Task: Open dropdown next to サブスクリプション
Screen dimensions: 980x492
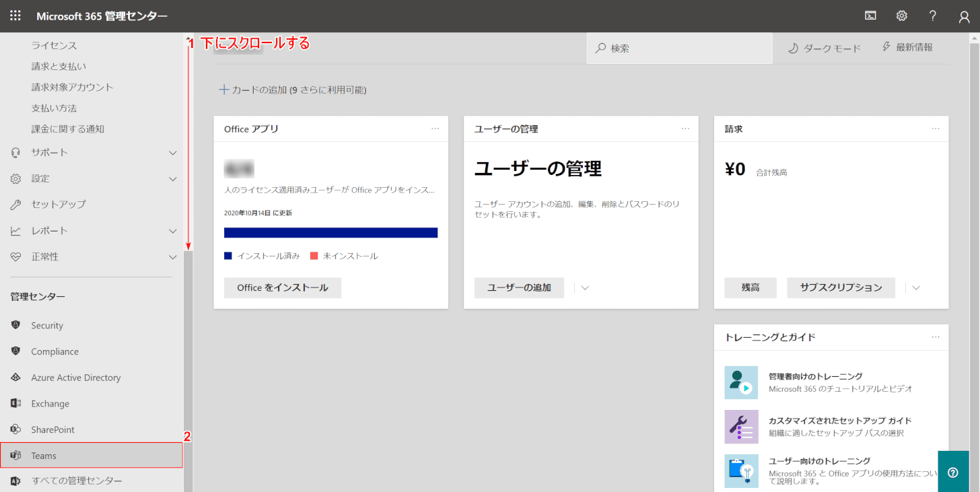Action: click(x=916, y=288)
